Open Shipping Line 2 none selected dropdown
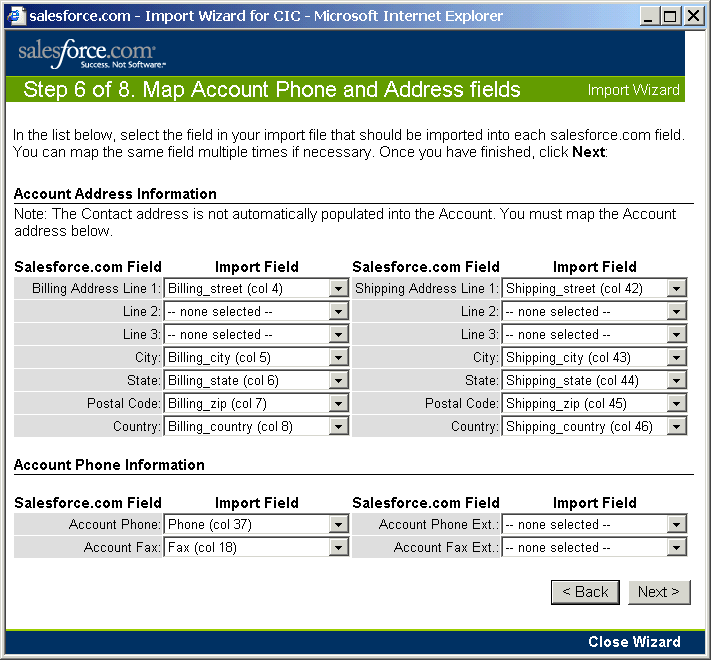Image resolution: width=711 pixels, height=660 pixels. tap(594, 311)
